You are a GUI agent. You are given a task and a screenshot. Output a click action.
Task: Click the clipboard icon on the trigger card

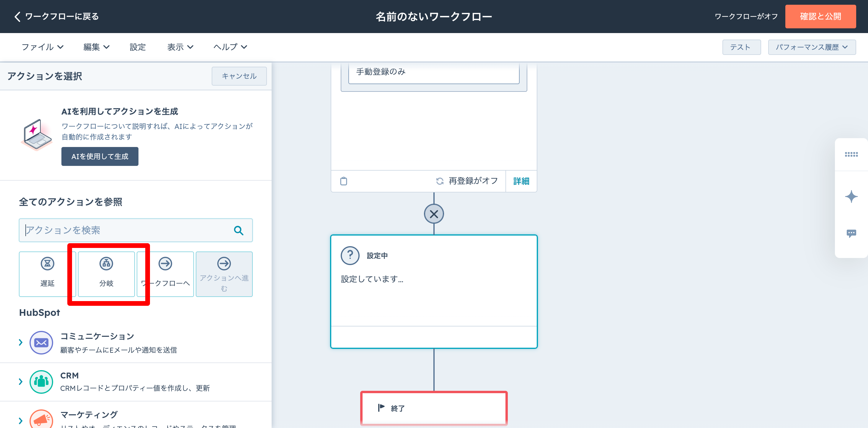tap(343, 181)
